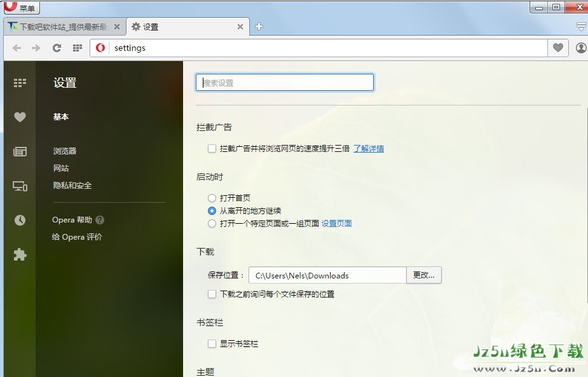Reload the page
Screen dimensions: 588x377
[57, 48]
